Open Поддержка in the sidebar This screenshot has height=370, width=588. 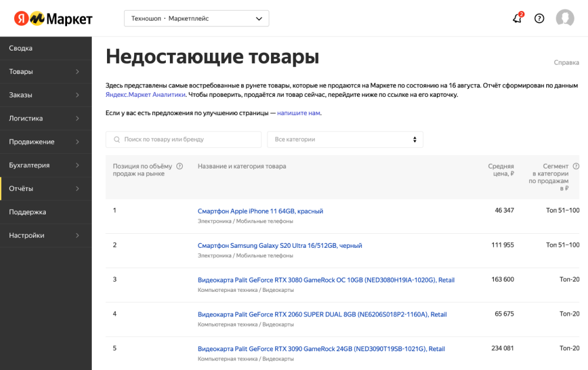coord(46,212)
